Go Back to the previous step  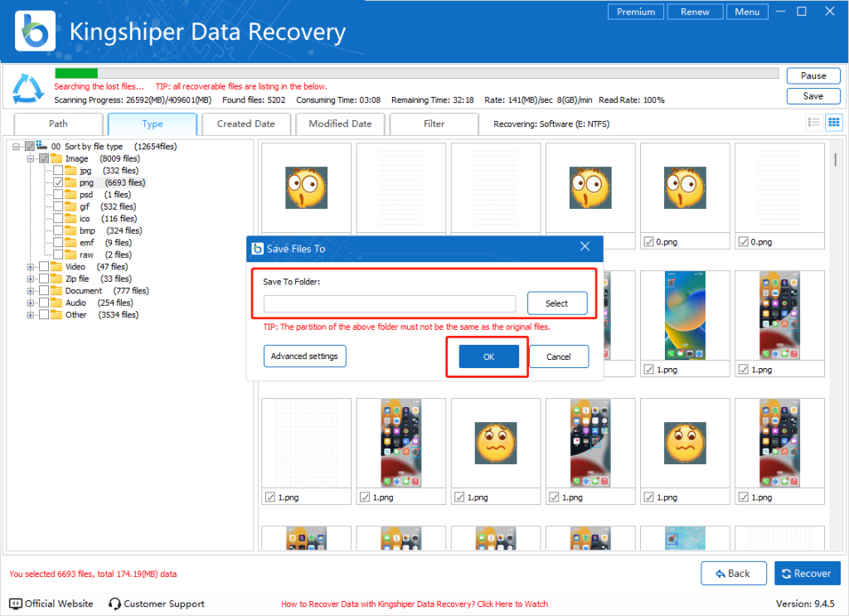pos(733,573)
